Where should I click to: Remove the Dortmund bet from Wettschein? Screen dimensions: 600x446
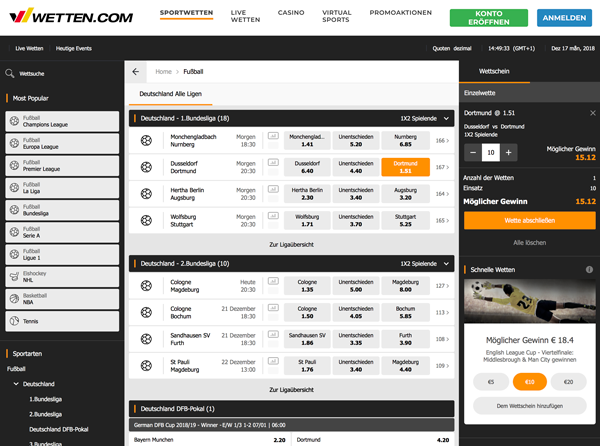[x=593, y=113]
